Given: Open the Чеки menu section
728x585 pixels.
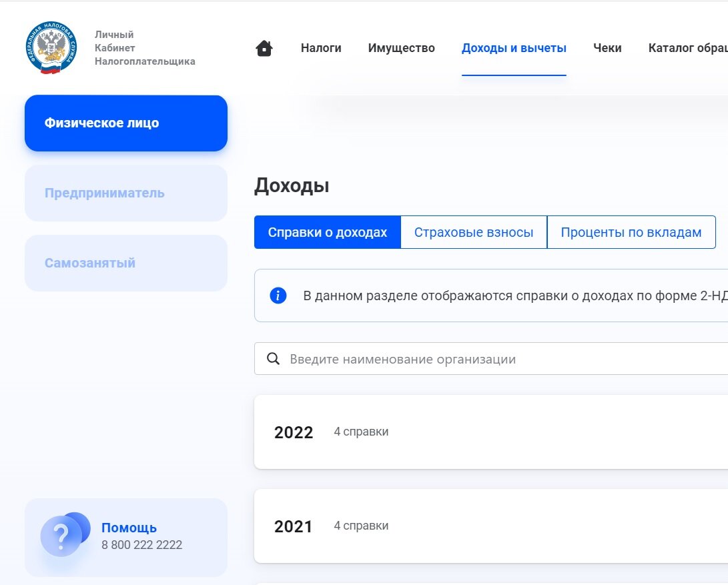Looking at the screenshot, I should click(x=607, y=48).
